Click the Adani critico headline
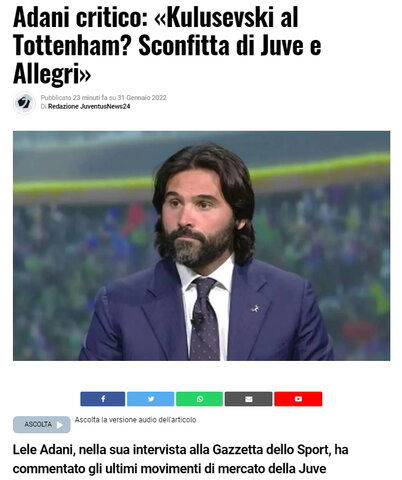Screen dimensions: 402x480 click(167, 45)
